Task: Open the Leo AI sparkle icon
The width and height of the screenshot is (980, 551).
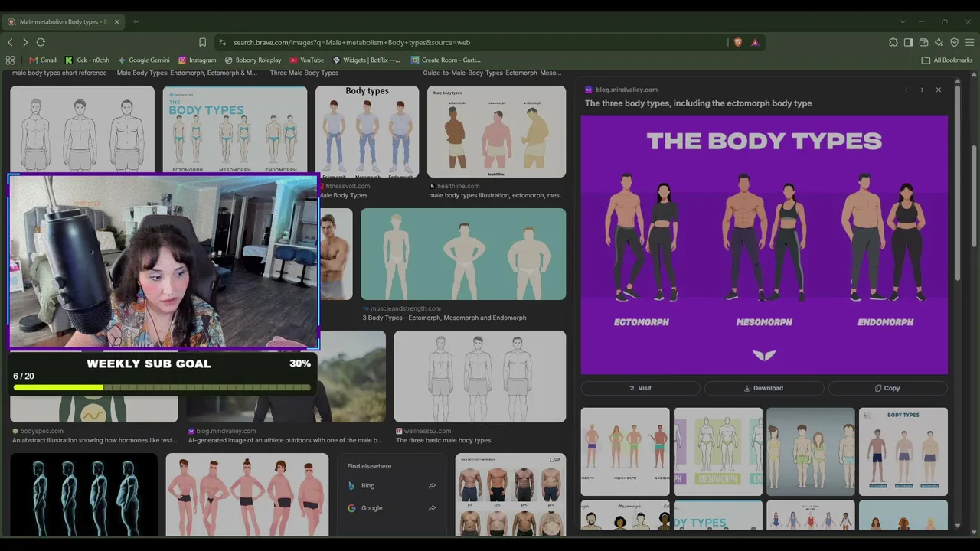Action: [x=939, y=42]
